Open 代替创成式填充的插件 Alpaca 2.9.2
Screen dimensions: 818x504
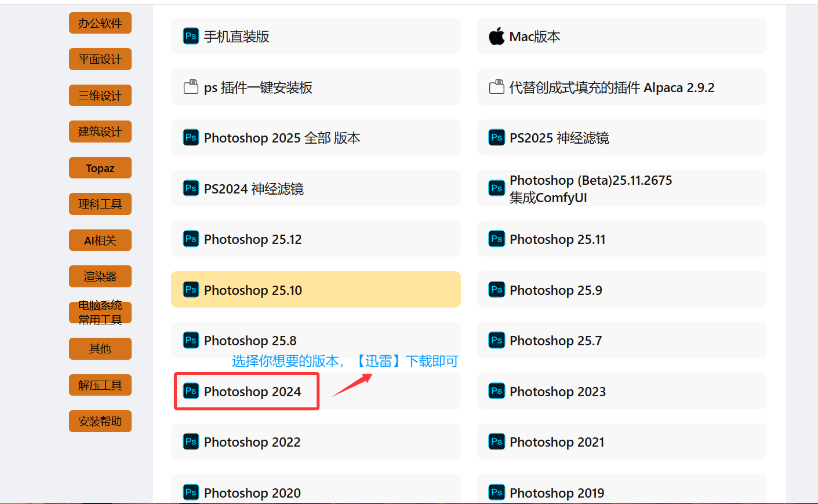point(622,87)
